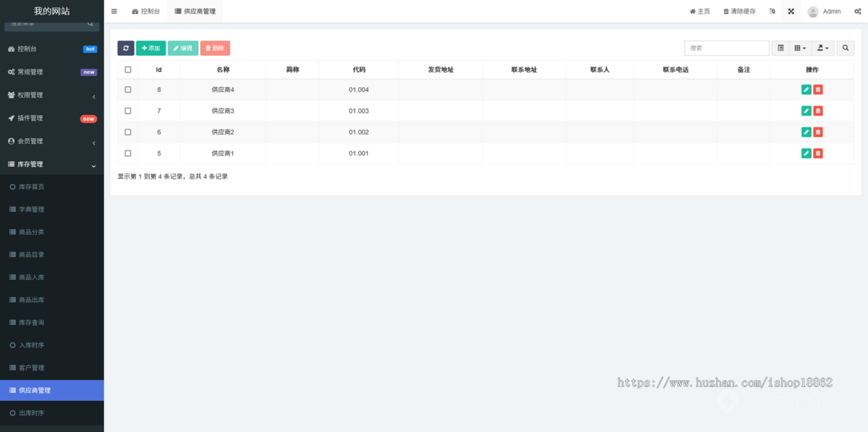Open the columns visibility dropdown
The width and height of the screenshot is (868, 432).
(800, 47)
